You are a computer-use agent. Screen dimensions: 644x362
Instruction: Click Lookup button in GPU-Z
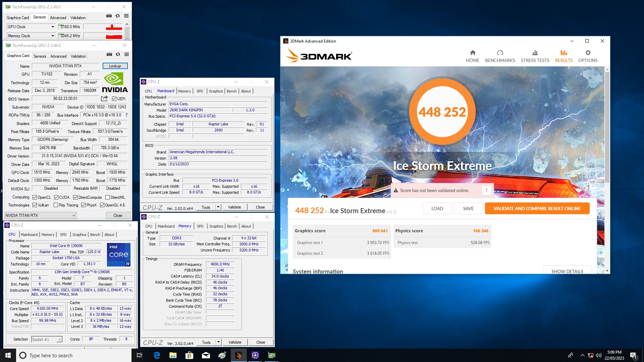115,66
